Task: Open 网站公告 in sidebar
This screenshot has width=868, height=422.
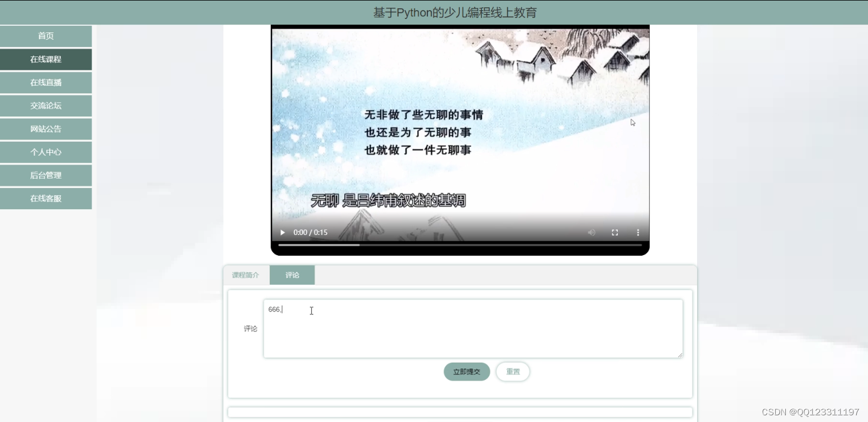Action: (46, 129)
